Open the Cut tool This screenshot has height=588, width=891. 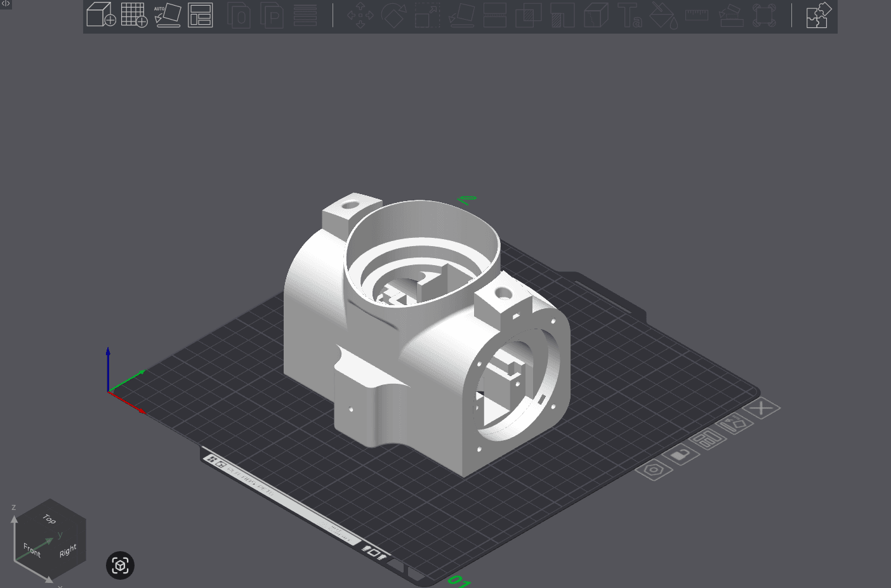pyautogui.click(x=495, y=16)
